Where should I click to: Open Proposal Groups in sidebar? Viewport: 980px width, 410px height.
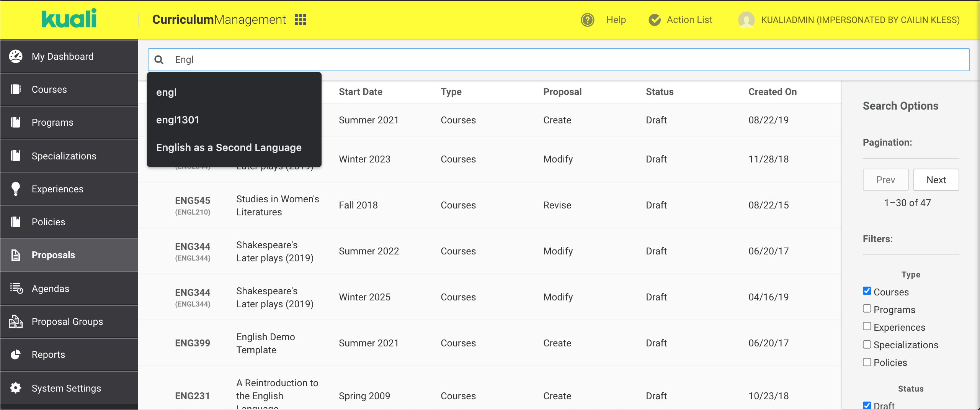click(x=67, y=321)
